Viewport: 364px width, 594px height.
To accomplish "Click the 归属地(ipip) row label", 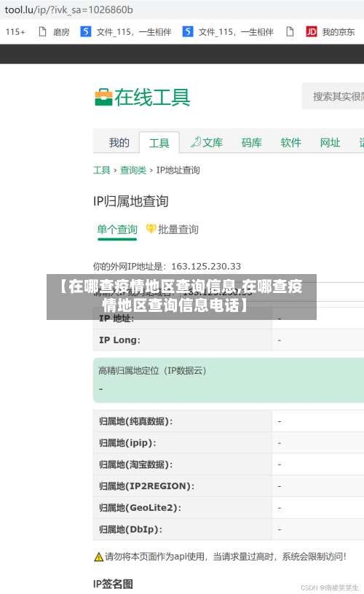I will point(127,443).
